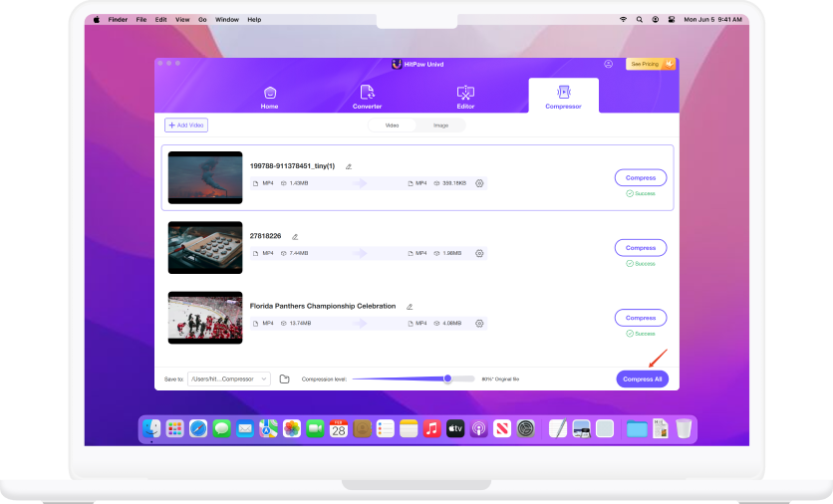
Task: Click the menu bar date and time
Action: coord(712,20)
